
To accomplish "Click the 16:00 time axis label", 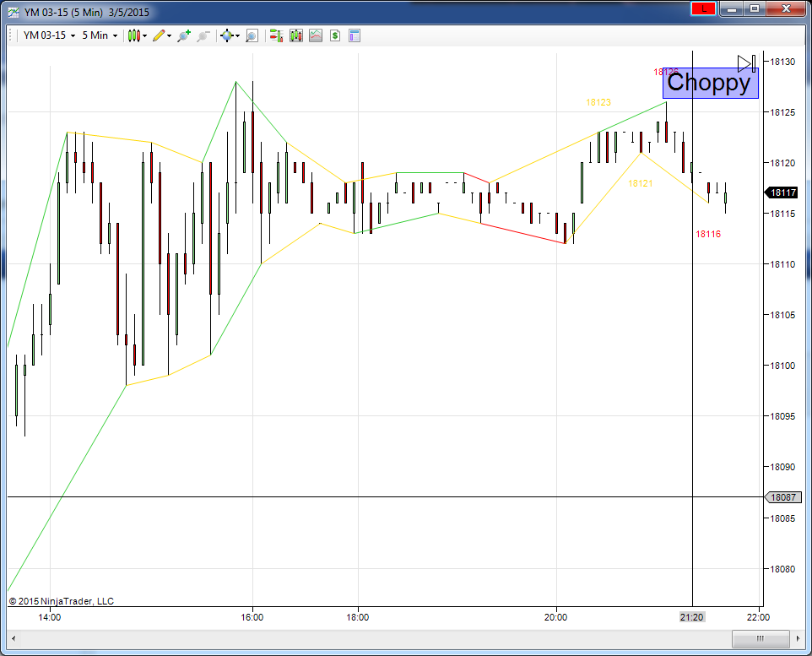I will pyautogui.click(x=252, y=617).
